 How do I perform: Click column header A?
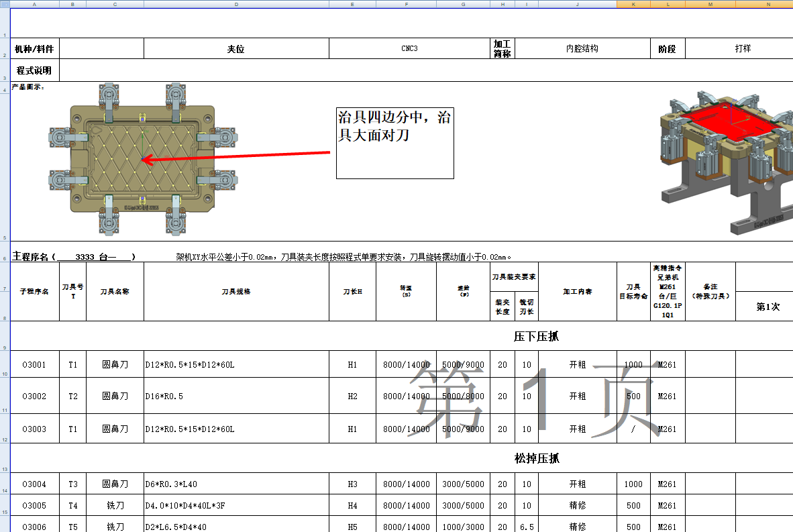(x=35, y=3)
